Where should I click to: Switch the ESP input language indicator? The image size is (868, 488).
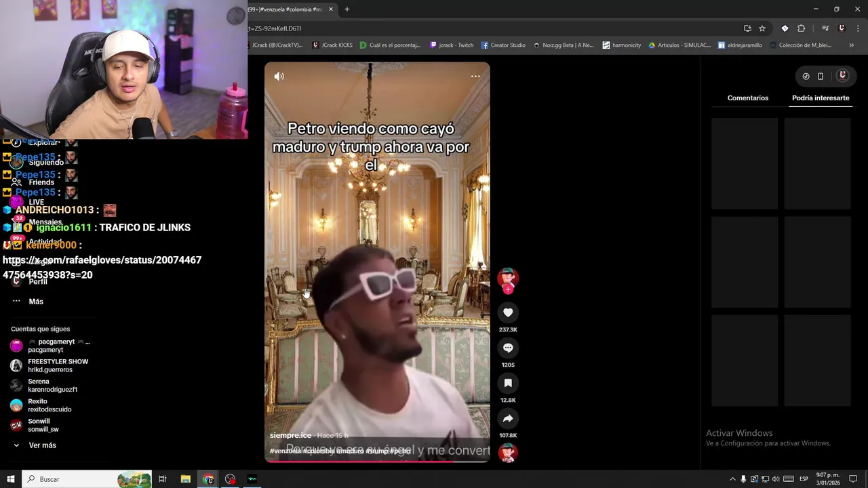point(804,479)
